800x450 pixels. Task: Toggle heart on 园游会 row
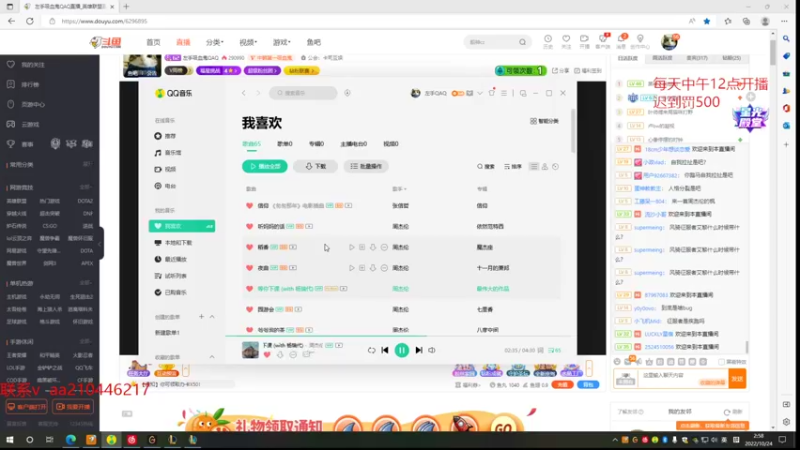(x=249, y=309)
